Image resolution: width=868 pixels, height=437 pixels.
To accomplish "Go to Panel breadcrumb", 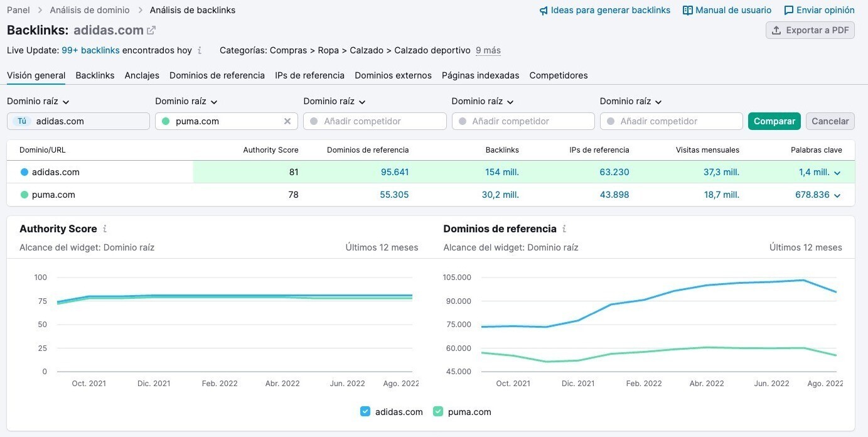I will pos(18,10).
